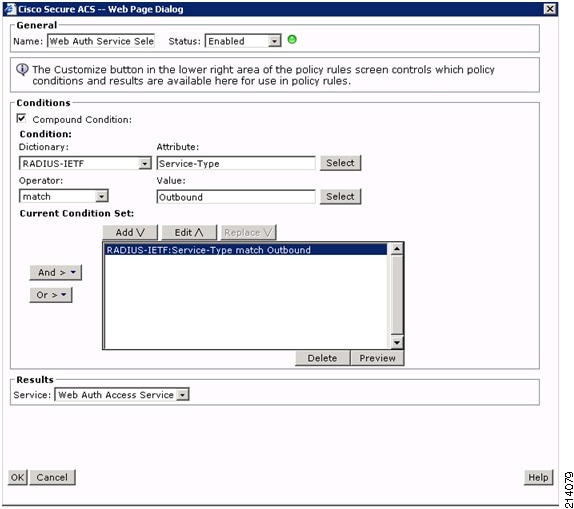Viewport: 574px width, 509px height.
Task: Click the Name input field
Action: coord(101,41)
